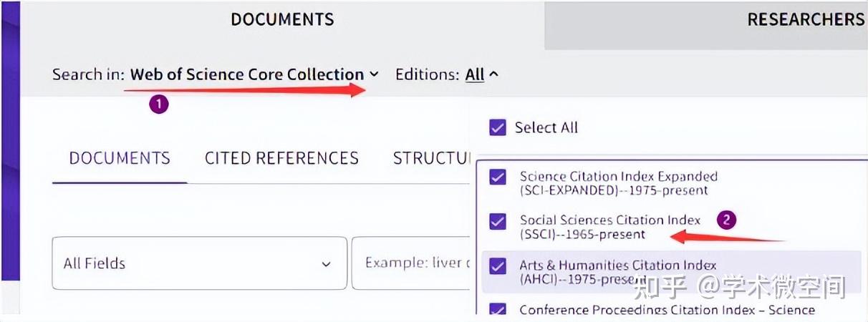Screen dimensions: 868x322
Task: Uncheck the AHCI checkbox
Action: [x=497, y=266]
